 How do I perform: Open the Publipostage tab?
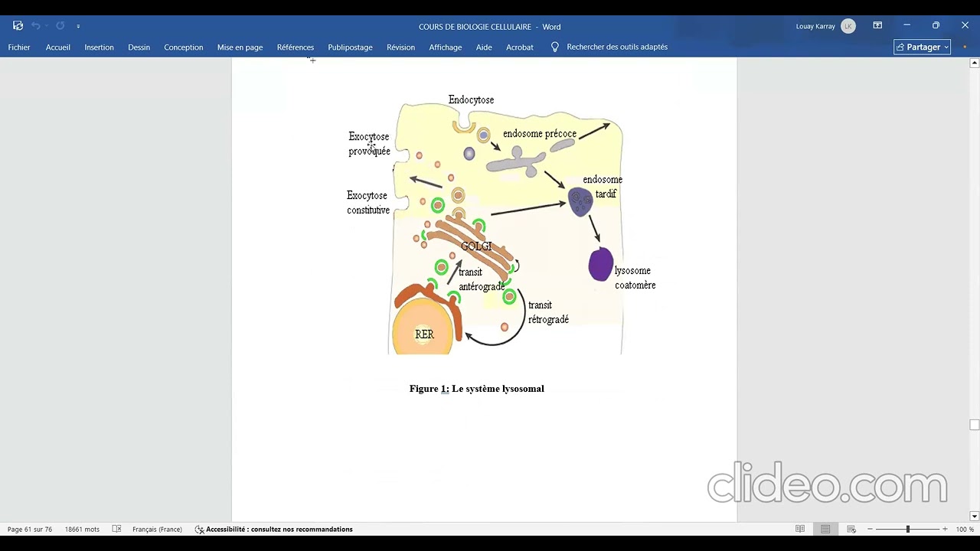350,47
